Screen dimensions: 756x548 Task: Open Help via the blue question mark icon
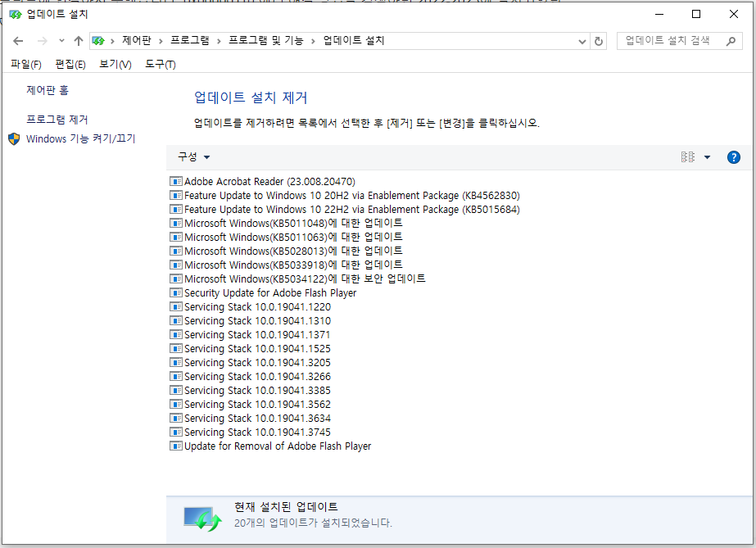733,157
